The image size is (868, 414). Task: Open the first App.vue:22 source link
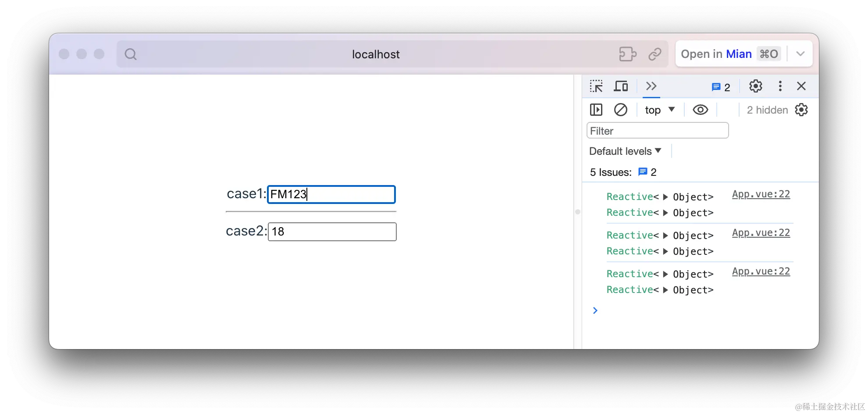[x=761, y=194]
